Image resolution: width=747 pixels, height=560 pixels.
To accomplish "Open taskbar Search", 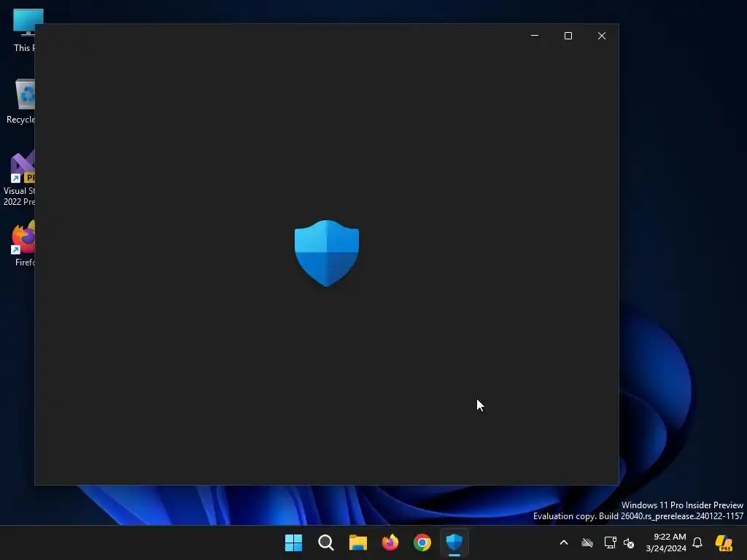I will 326,542.
